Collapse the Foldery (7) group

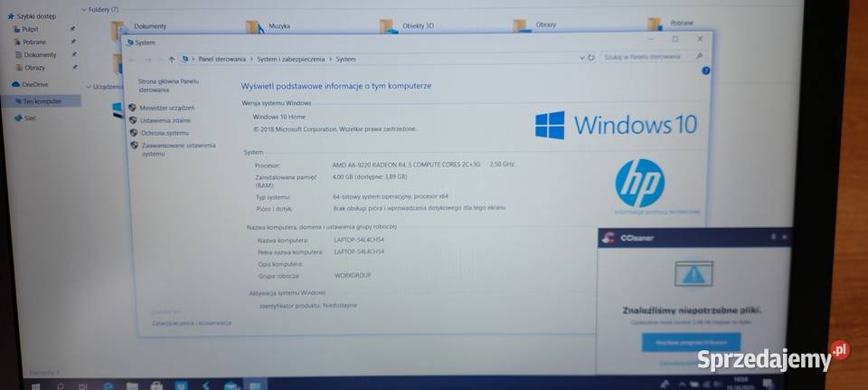82,9
